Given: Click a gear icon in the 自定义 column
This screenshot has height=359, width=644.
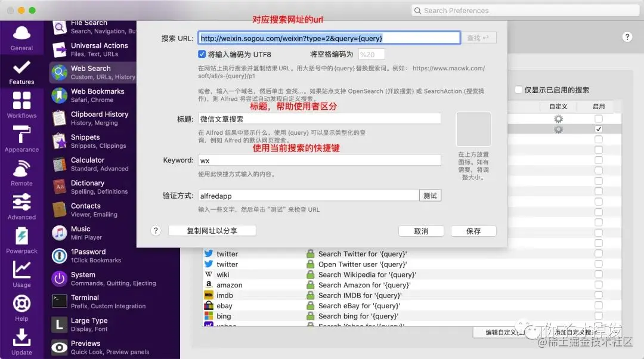Looking at the screenshot, I should tap(558, 119).
